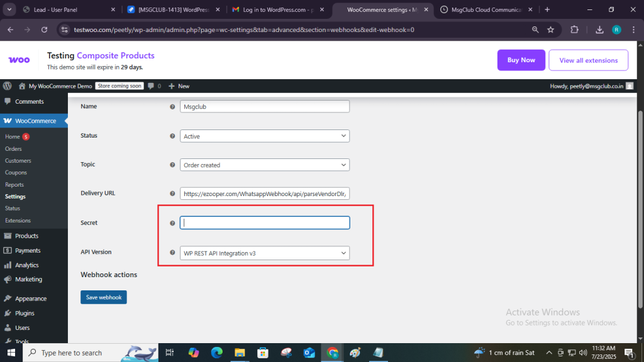Click the help icon next to Status

[x=172, y=136]
